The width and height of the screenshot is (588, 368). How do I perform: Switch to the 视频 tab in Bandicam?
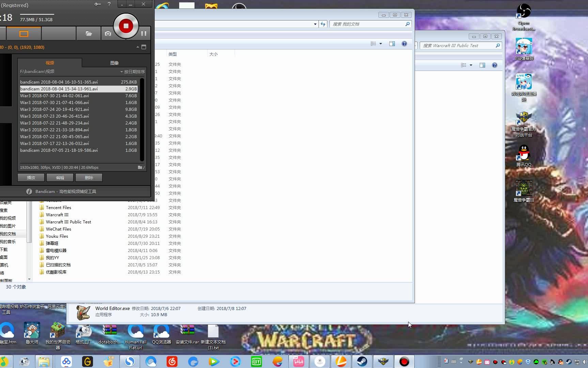tap(50, 63)
